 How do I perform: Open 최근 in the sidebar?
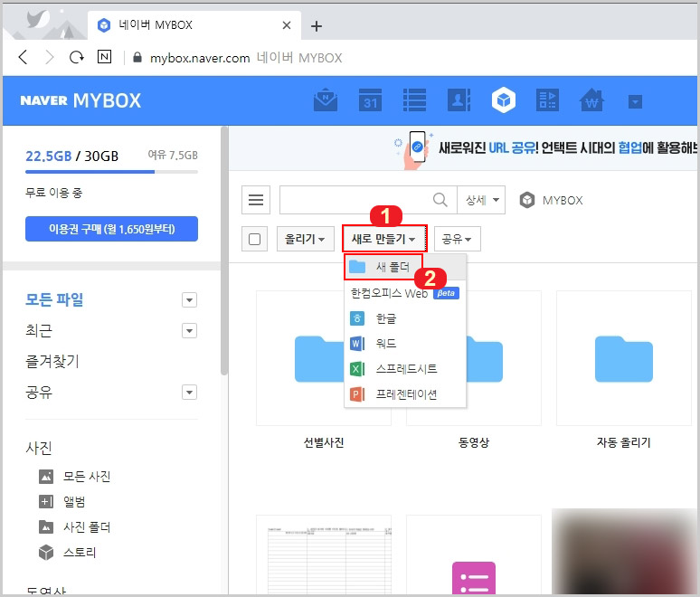pyautogui.click(x=39, y=330)
